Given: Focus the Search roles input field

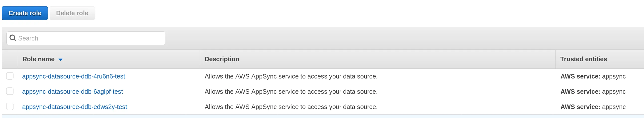Looking at the screenshot, I should point(90,38).
